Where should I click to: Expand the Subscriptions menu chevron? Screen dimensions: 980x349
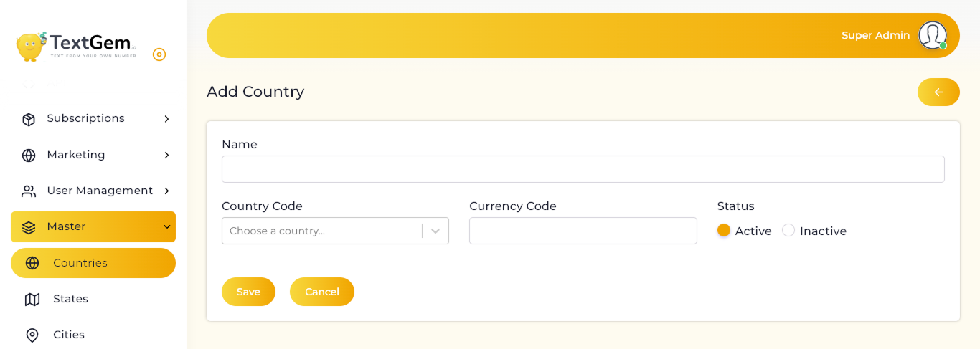tap(166, 119)
